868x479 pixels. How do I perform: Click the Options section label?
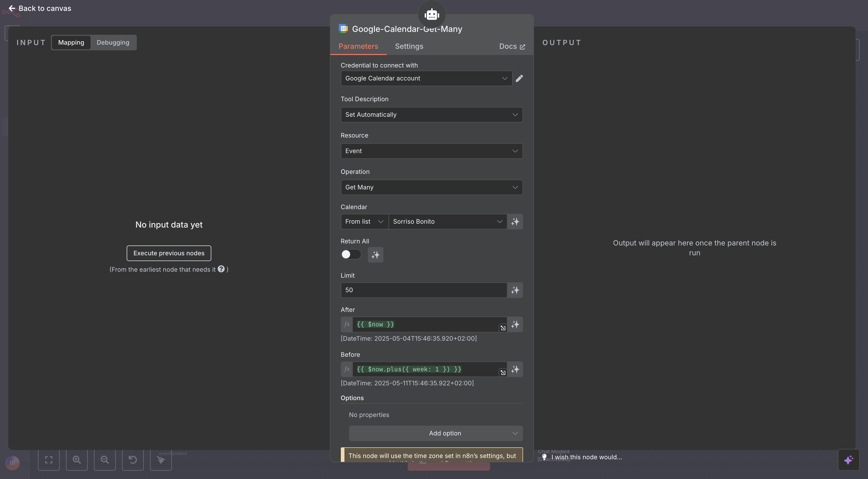(352, 398)
